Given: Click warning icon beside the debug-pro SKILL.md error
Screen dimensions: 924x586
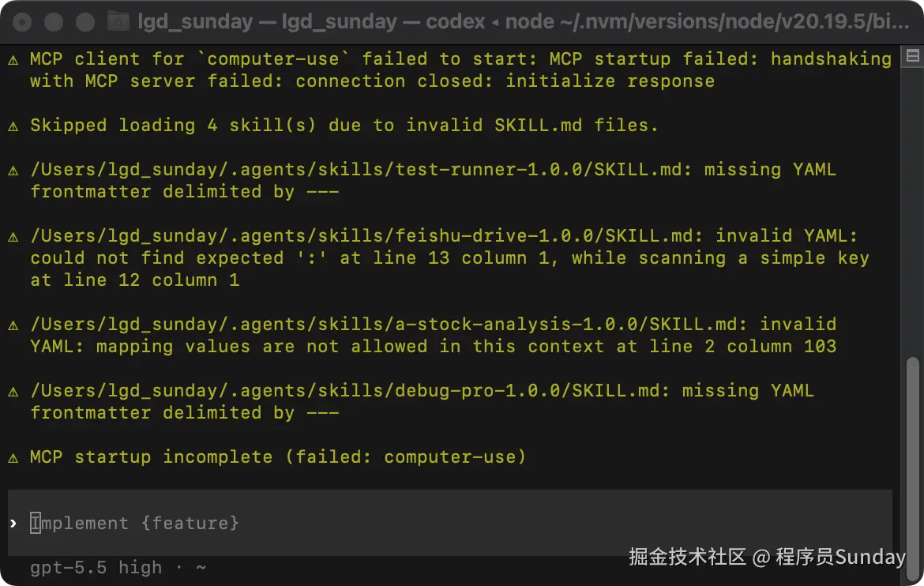Looking at the screenshot, I should [x=13, y=392].
